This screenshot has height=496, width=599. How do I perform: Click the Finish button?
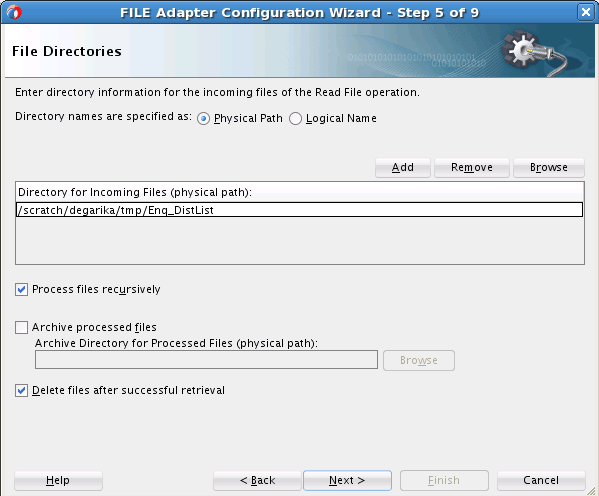(444, 480)
